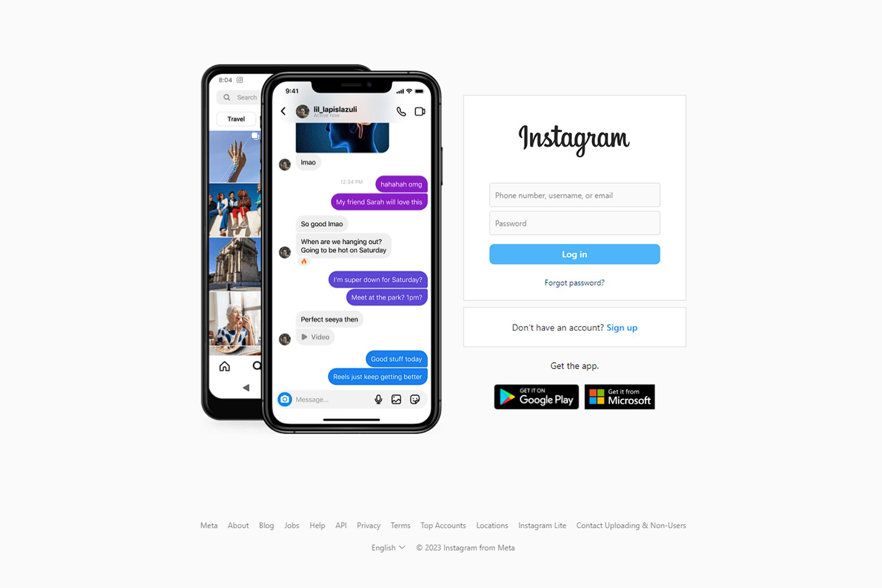Tap the home icon in bottom navigation
This screenshot has width=882, height=588.
225,366
